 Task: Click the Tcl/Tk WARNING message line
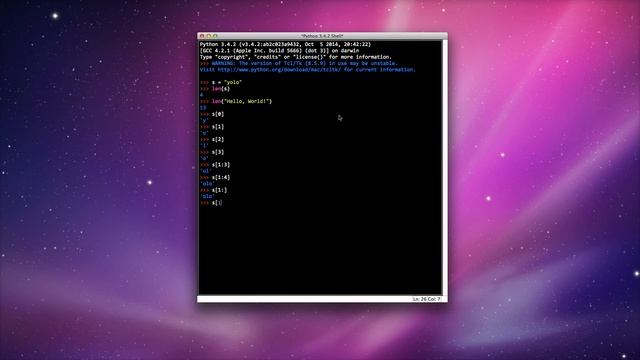(x=298, y=63)
